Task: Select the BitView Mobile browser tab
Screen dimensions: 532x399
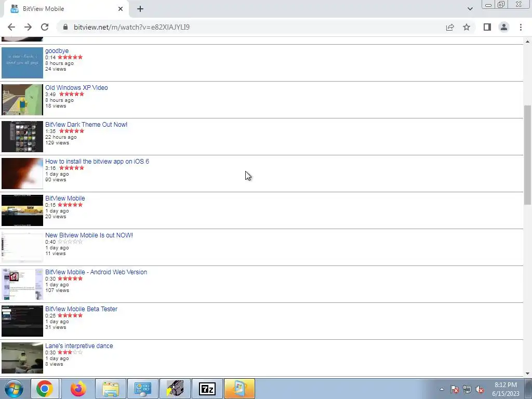Action: click(66, 9)
